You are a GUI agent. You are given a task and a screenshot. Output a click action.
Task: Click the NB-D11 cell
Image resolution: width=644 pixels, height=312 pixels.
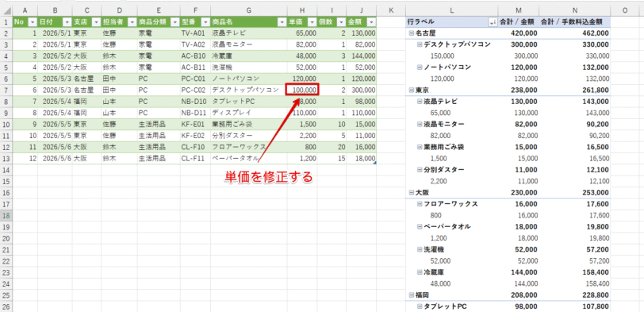click(x=195, y=113)
